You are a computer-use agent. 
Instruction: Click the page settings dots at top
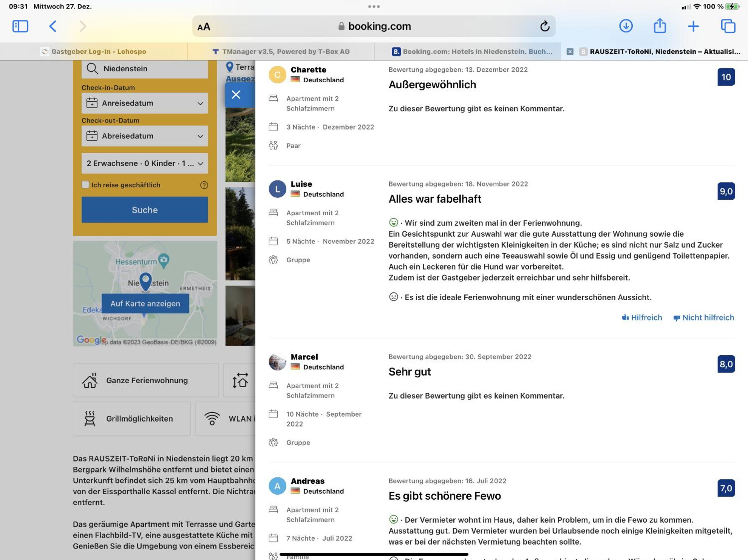point(374,6)
